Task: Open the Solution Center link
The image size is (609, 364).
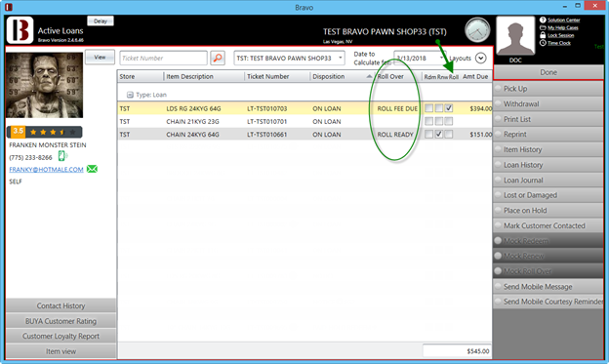Action: (x=563, y=20)
